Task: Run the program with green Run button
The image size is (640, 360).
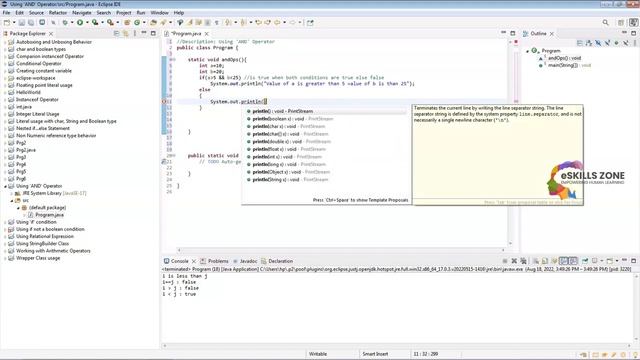Action: (x=80, y=23)
